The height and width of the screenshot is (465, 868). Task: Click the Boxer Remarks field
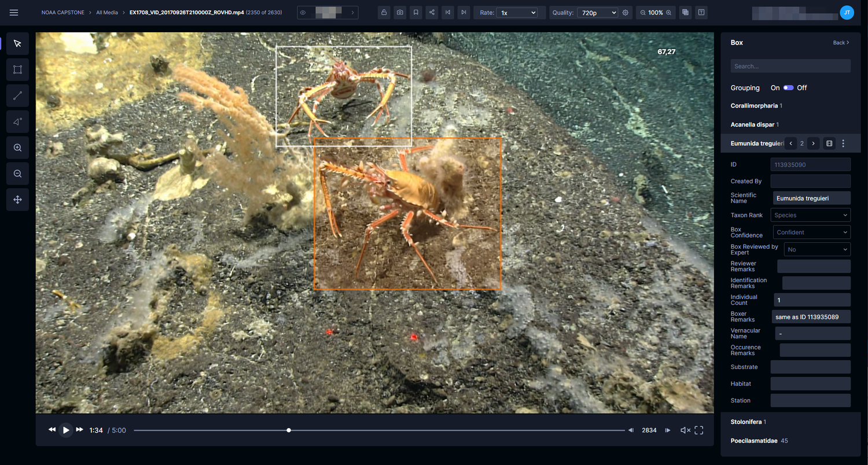[x=811, y=317]
